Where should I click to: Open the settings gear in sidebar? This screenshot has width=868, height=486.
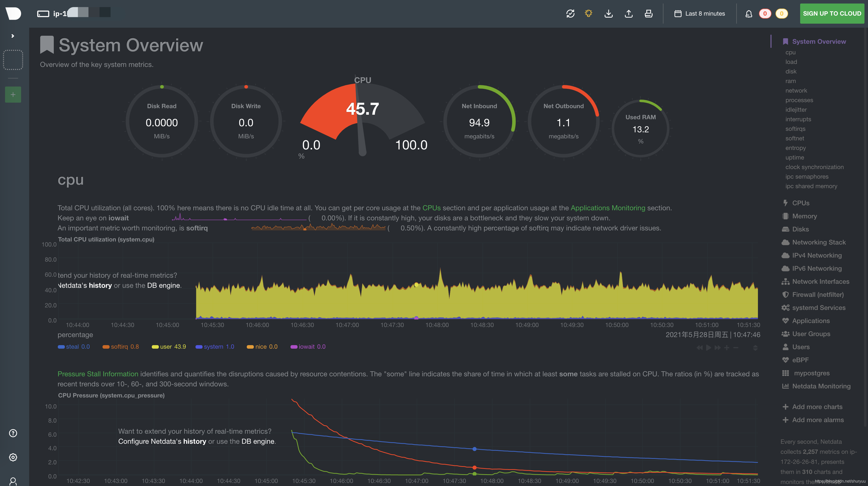(13, 457)
